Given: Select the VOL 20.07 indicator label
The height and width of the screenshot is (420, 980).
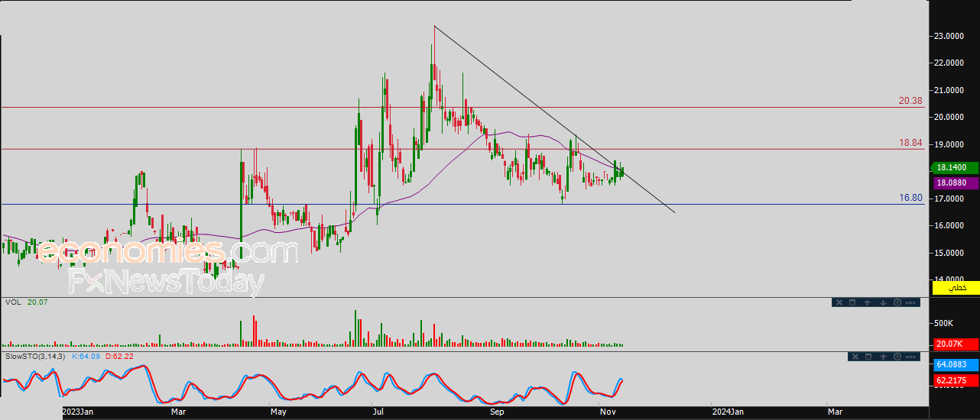Looking at the screenshot, I should click(x=26, y=302).
